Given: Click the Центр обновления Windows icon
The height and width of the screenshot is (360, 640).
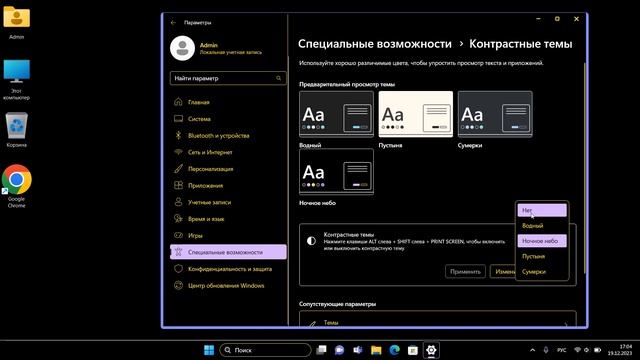Looking at the screenshot, I should pos(178,286).
